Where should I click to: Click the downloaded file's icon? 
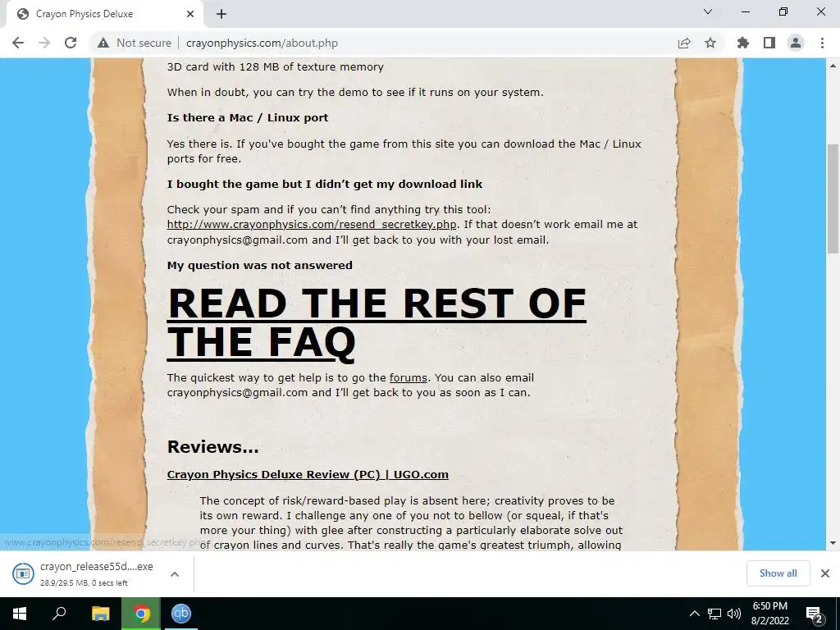(x=23, y=573)
